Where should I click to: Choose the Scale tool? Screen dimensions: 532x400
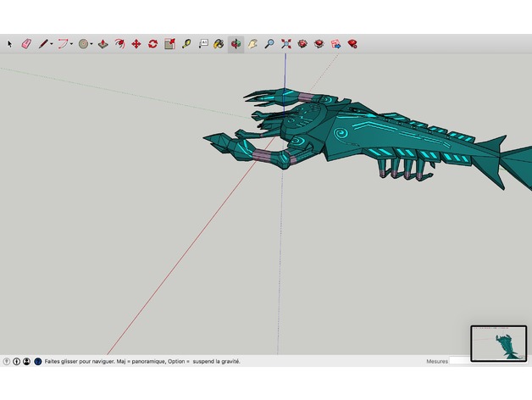pyautogui.click(x=169, y=43)
